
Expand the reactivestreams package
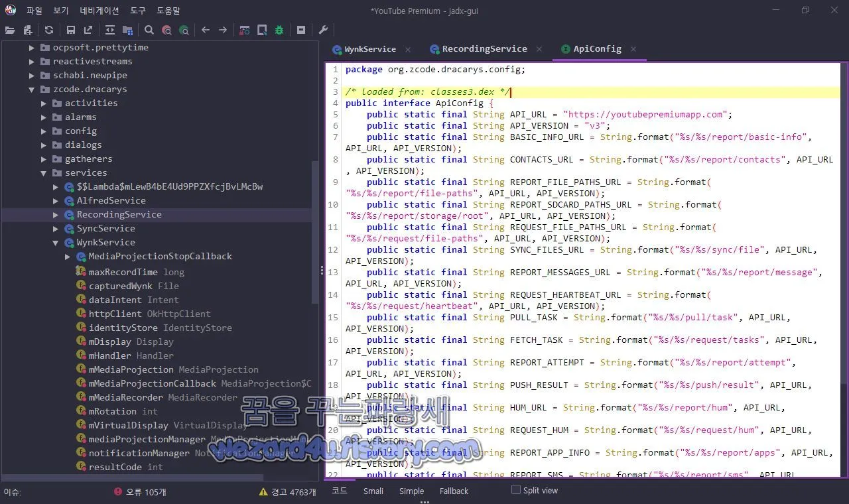pos(32,62)
